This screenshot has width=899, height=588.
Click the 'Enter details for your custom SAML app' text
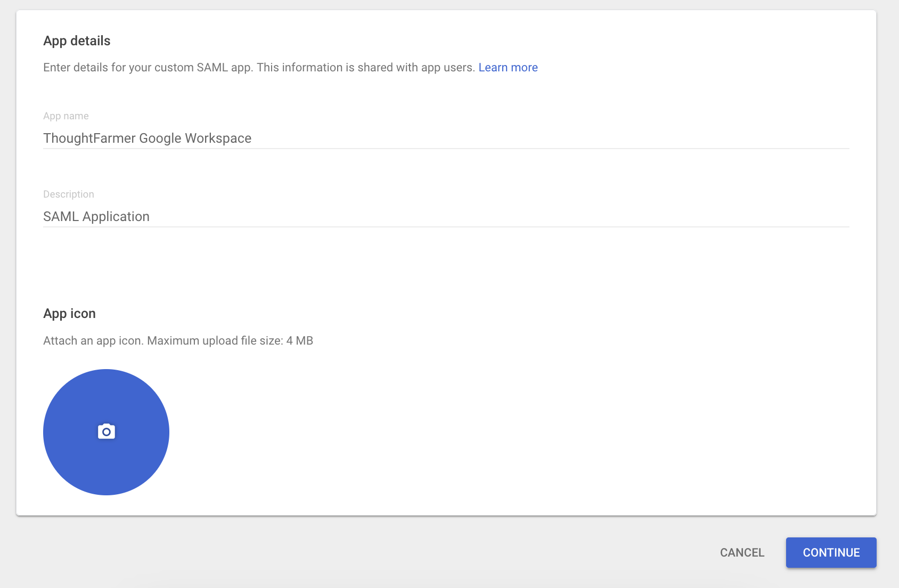(148, 68)
